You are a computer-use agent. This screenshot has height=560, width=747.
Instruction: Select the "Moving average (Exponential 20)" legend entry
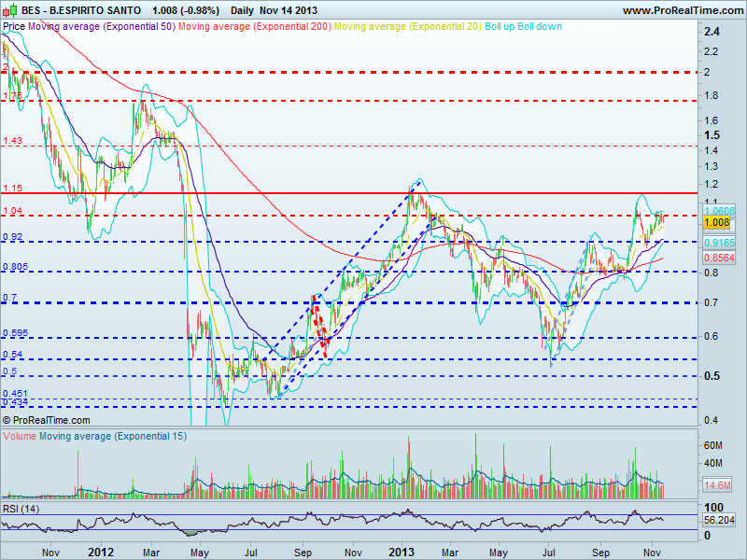click(408, 26)
